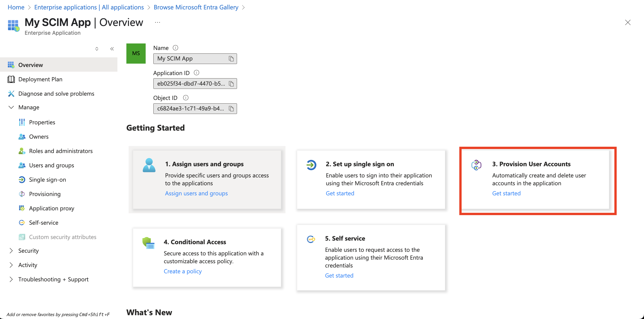This screenshot has width=644, height=319.
Task: Click the Provisioning sync icon
Action: [x=22, y=194]
